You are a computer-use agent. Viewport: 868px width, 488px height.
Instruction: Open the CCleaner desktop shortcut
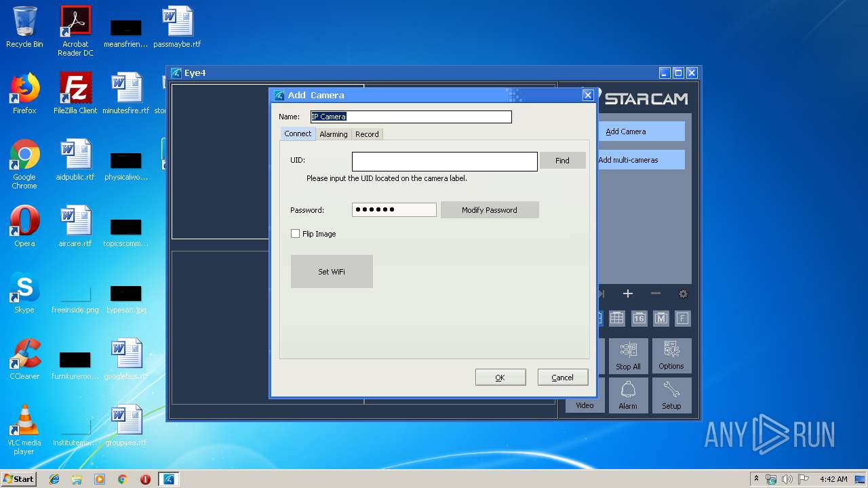click(x=24, y=359)
